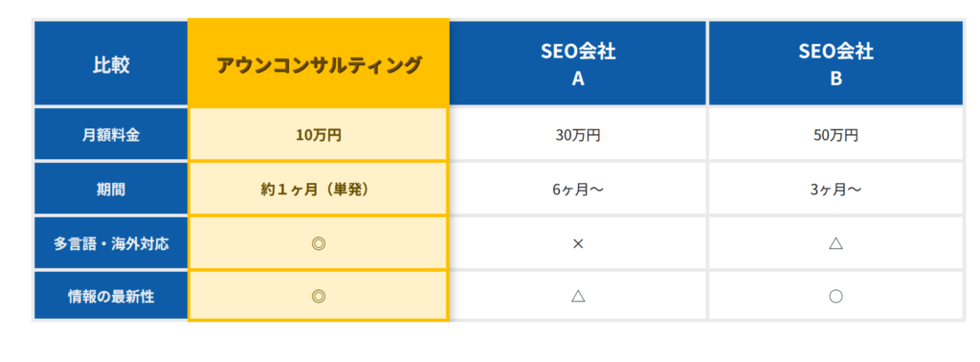This screenshot has width=980, height=362.
Task: Select the 月額料金 row label
Action: [x=111, y=134]
